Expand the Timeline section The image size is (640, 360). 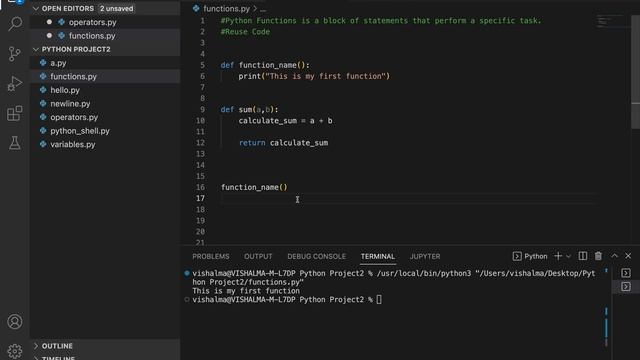36,358
